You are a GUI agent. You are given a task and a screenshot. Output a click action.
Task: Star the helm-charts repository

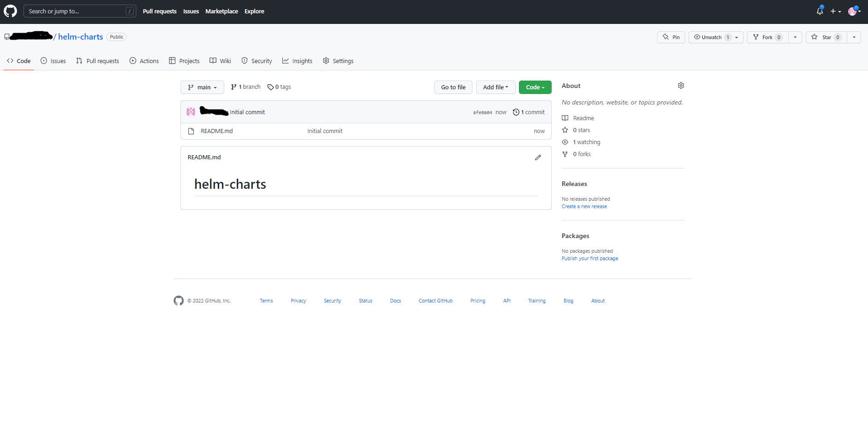tap(827, 37)
